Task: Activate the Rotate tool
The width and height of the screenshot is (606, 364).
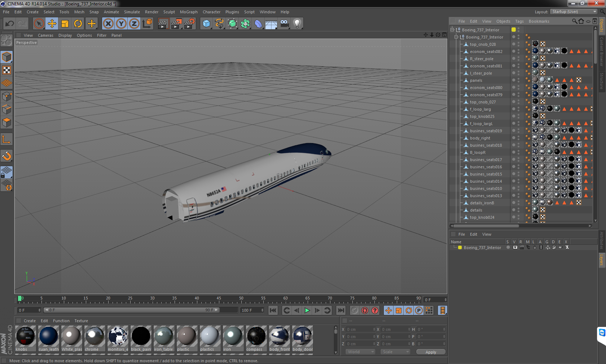Action: (78, 24)
